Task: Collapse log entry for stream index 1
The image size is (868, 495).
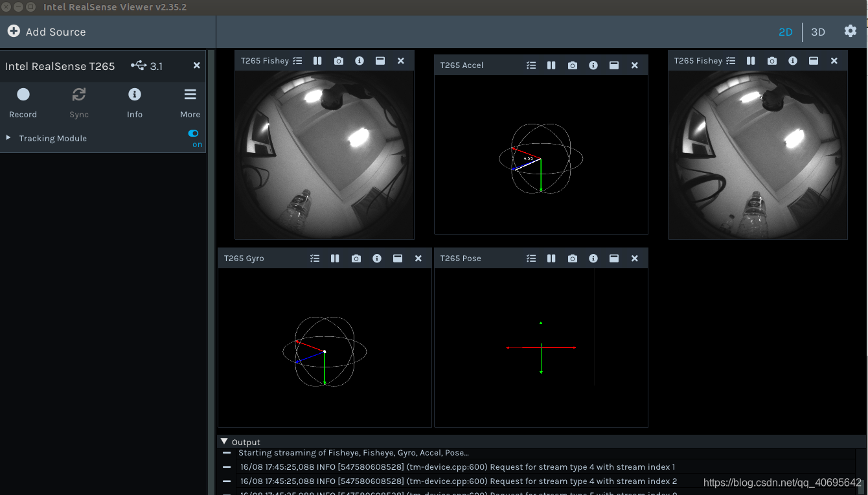Action: coord(227,466)
